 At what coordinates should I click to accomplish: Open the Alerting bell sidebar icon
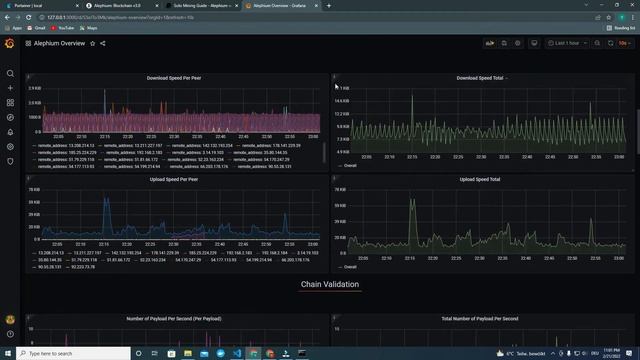[x=10, y=132]
